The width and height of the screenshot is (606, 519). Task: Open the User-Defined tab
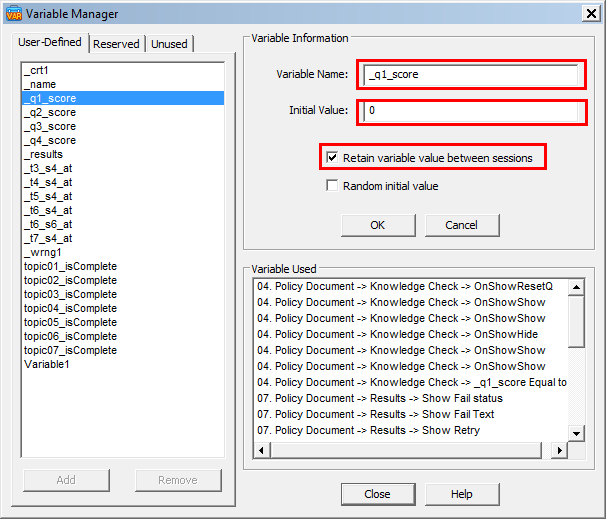(50, 43)
